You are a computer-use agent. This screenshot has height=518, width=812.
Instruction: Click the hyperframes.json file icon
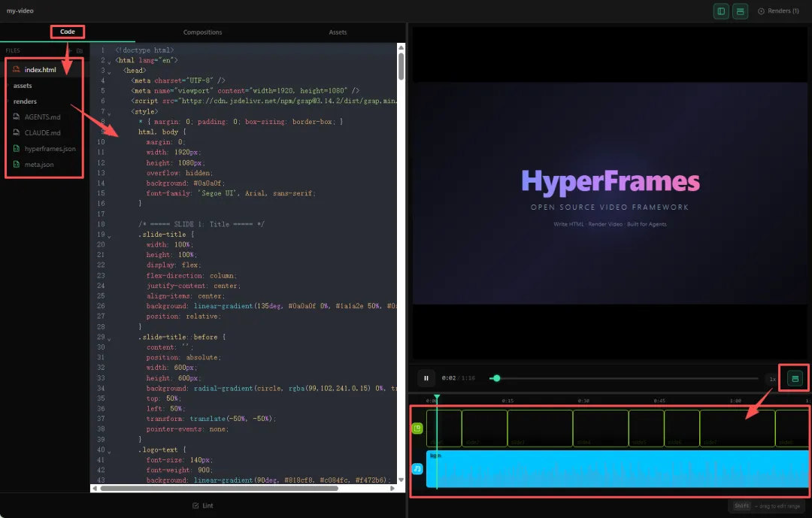(16, 149)
